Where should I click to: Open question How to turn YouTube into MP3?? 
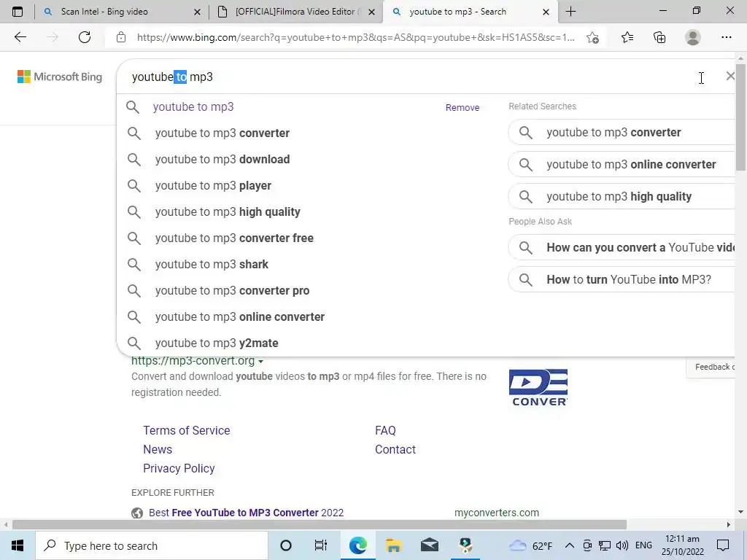point(622,279)
